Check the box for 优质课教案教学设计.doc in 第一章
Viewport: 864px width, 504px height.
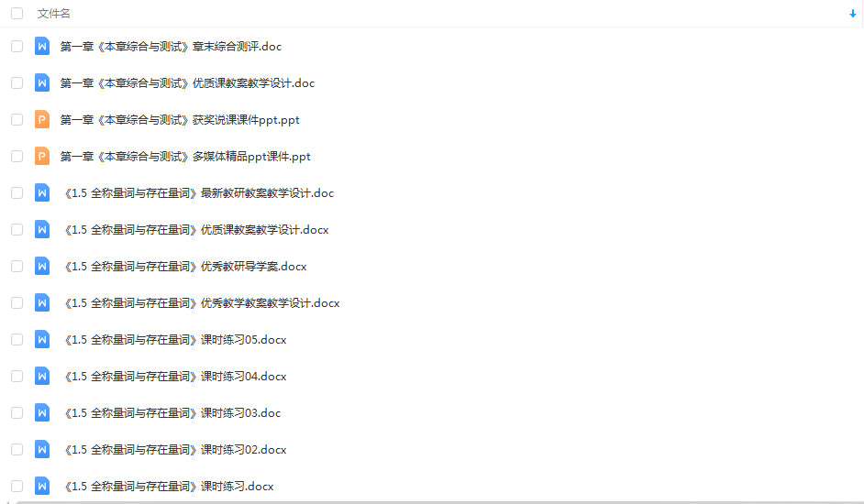coord(17,83)
